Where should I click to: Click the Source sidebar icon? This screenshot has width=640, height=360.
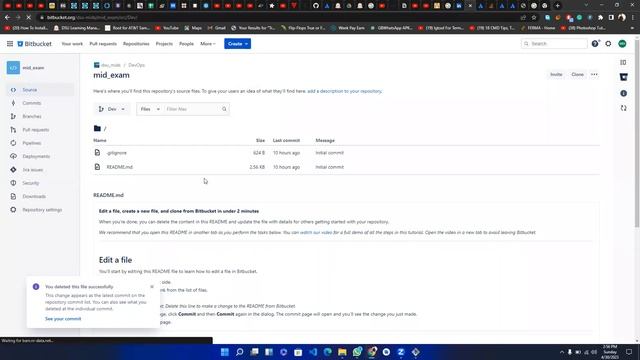13,90
